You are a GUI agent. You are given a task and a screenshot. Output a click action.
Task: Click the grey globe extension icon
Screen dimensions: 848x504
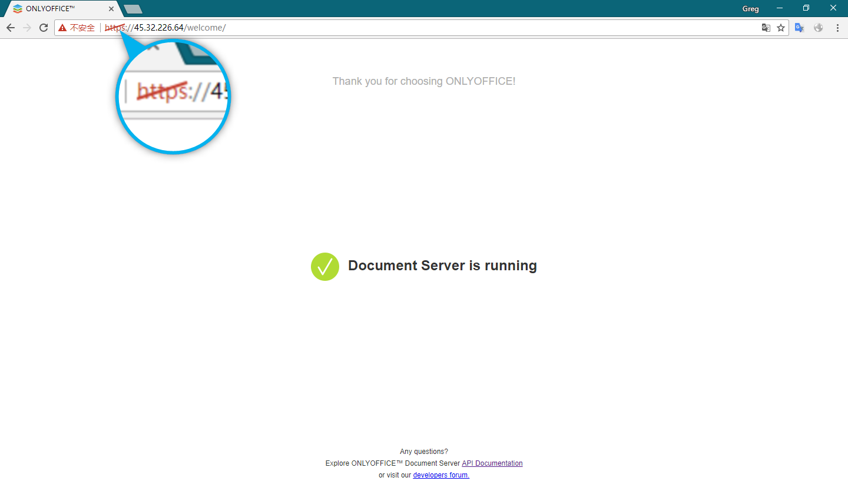[x=819, y=28]
